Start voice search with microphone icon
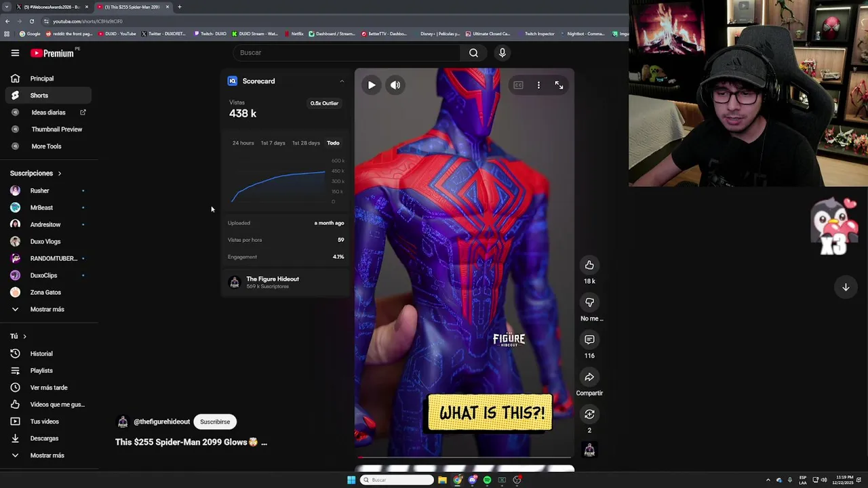This screenshot has height=488, width=868. (x=502, y=53)
